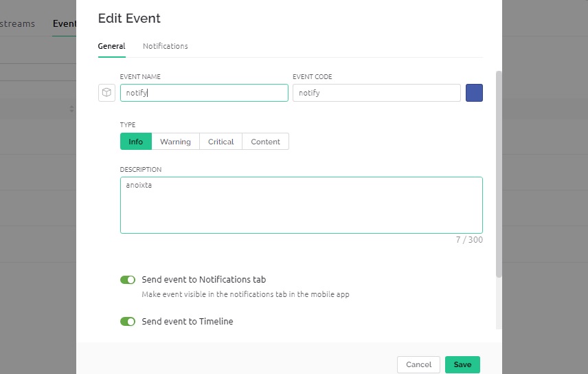This screenshot has width=588, height=374.
Task: Choose the Content event type
Action: click(266, 142)
